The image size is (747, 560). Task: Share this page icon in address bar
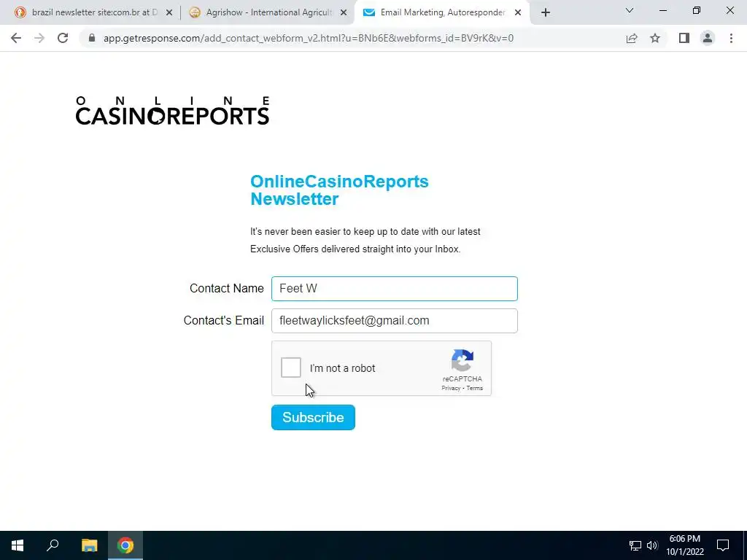632,38
